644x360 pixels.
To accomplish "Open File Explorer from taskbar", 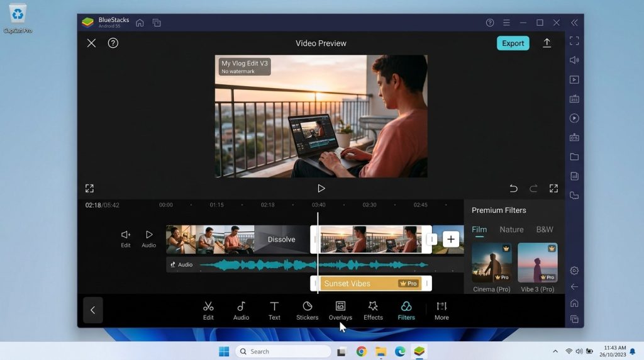I will point(380,351).
